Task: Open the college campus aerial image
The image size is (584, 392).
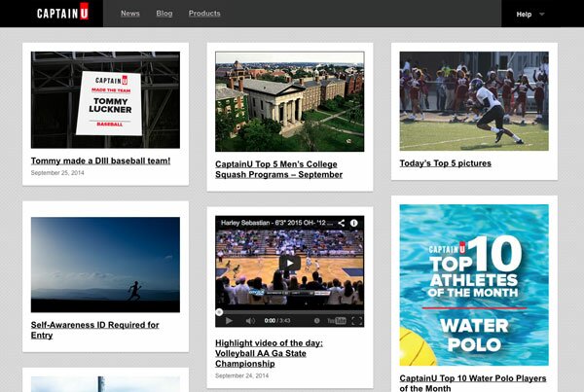Action: coord(289,101)
